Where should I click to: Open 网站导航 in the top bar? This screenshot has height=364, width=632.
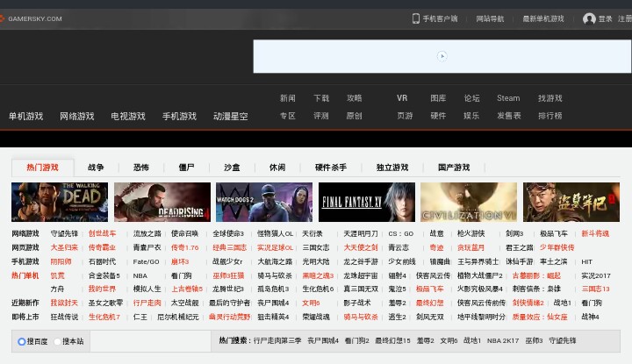point(490,18)
